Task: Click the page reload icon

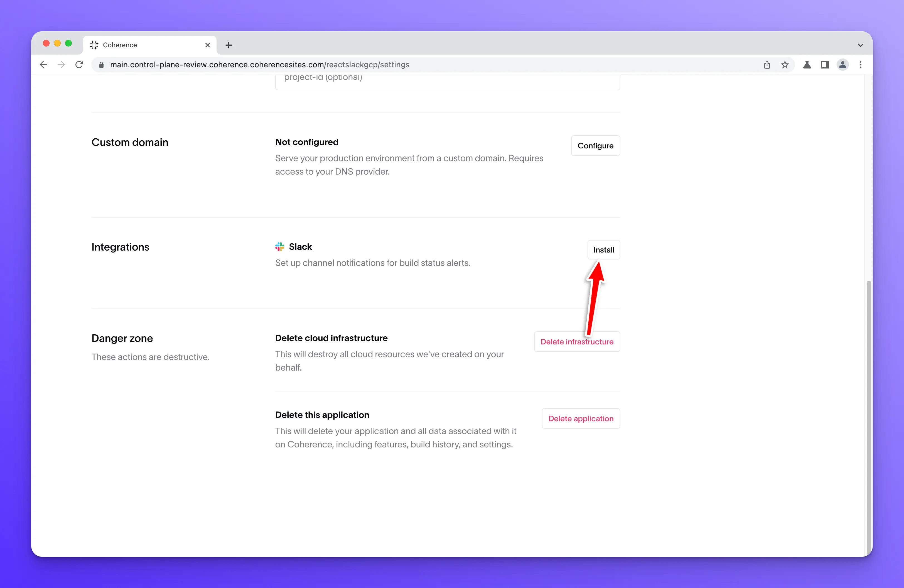Action: [x=79, y=65]
